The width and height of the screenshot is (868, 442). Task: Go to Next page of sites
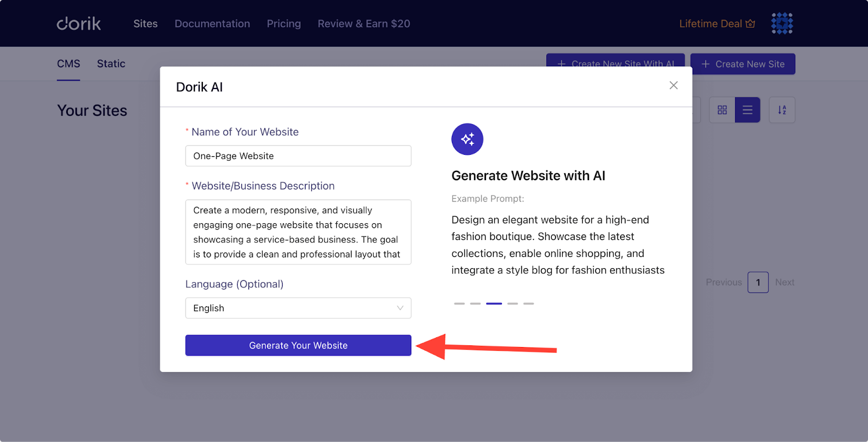[x=784, y=282]
